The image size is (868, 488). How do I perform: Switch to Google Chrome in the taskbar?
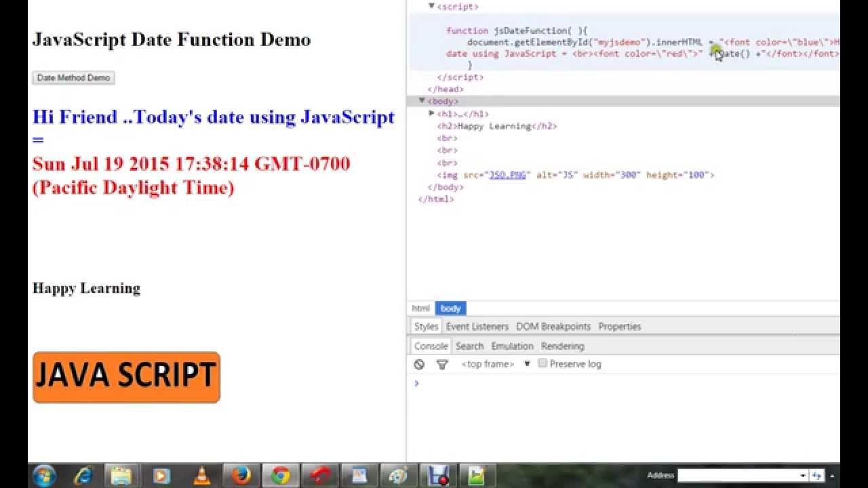pyautogui.click(x=281, y=476)
